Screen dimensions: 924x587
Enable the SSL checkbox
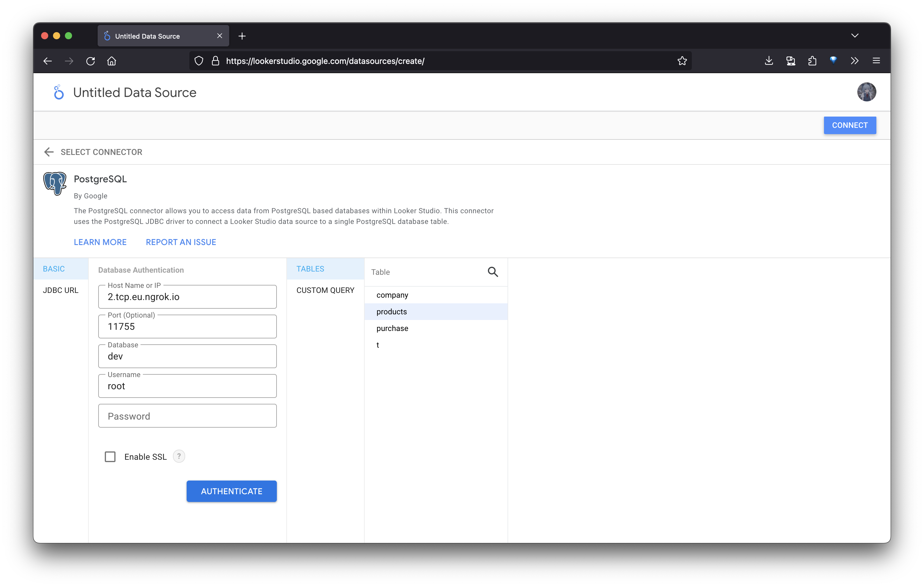tap(110, 457)
